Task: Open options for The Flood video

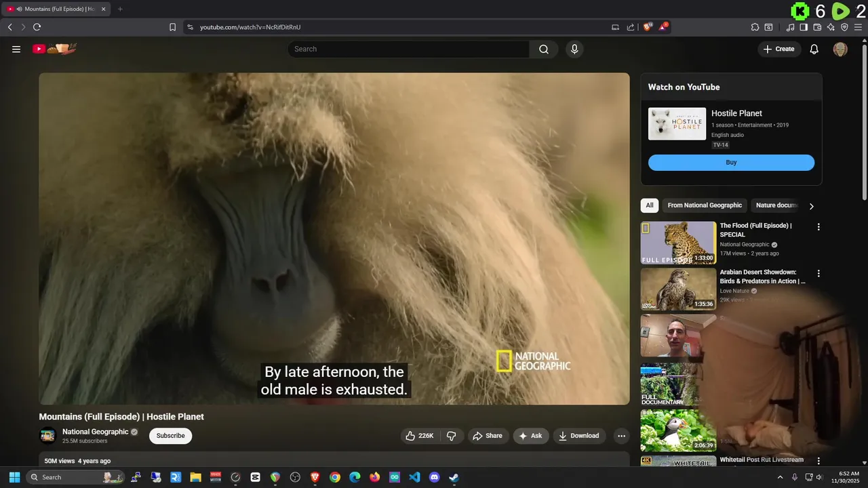Action: [x=818, y=227]
